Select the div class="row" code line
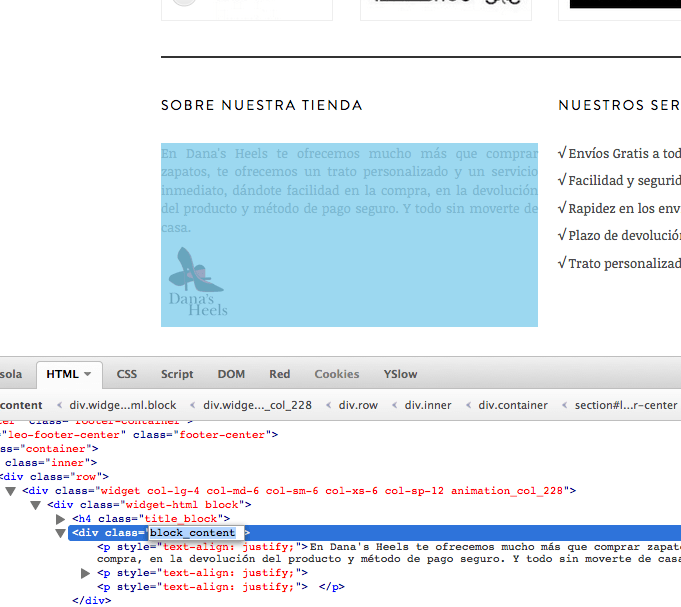This screenshot has width=681, height=607. click(x=54, y=477)
